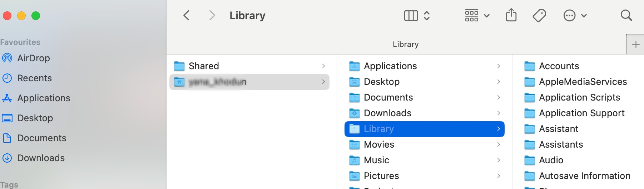
Task: Select the highlighted Library folder
Action: (x=425, y=129)
